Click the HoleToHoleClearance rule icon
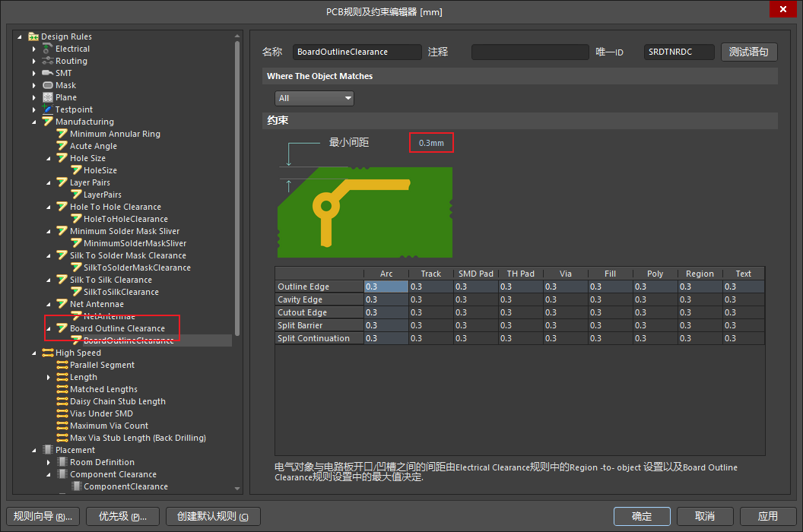 (x=76, y=219)
